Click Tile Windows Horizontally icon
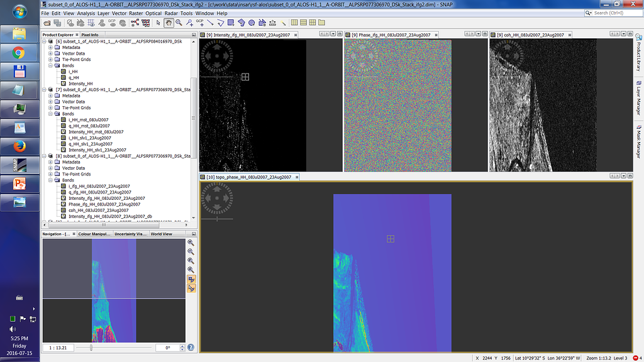The image size is (644, 362). pos(304,23)
